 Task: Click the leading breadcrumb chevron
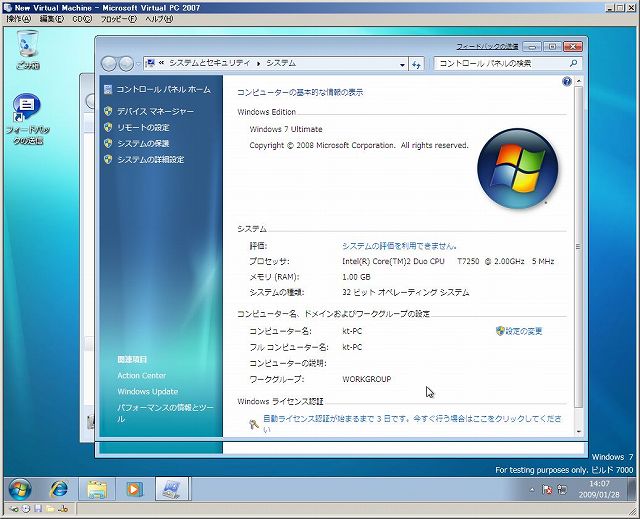pos(162,63)
